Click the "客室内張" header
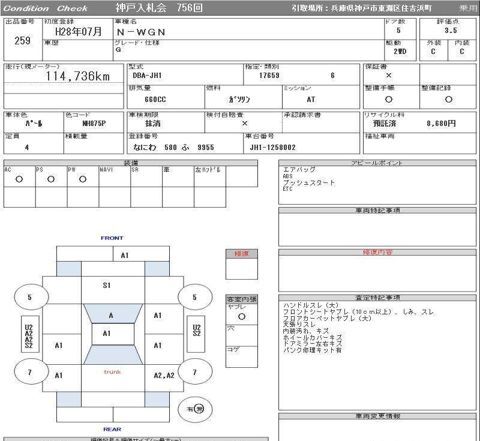The width and height of the screenshot is (480, 441). click(241, 299)
